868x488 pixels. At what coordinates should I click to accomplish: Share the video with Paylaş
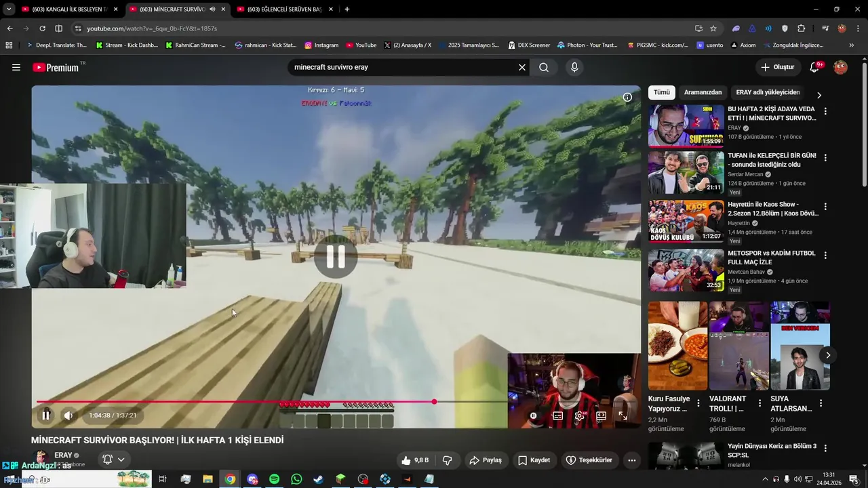(x=486, y=460)
